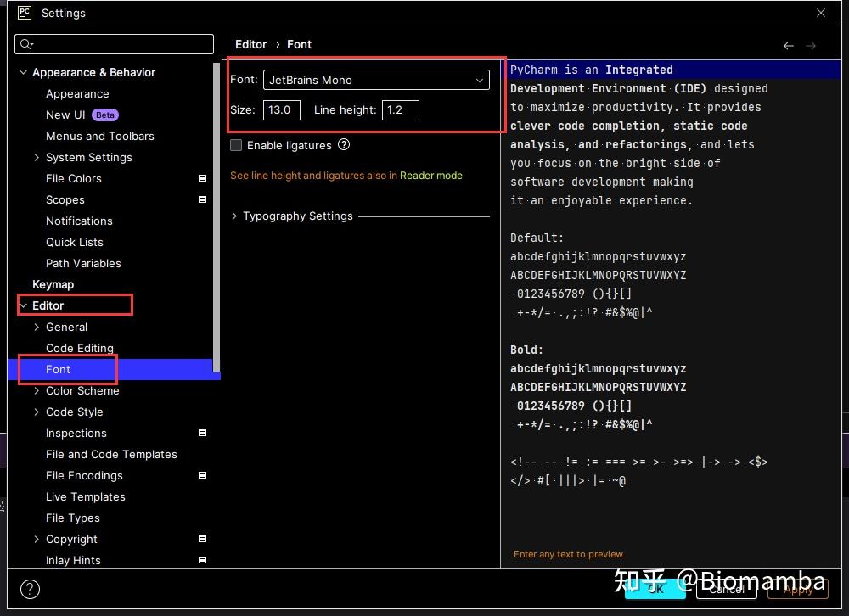Select Color Scheme in the settings tree
The width and height of the screenshot is (849, 616).
click(x=82, y=390)
